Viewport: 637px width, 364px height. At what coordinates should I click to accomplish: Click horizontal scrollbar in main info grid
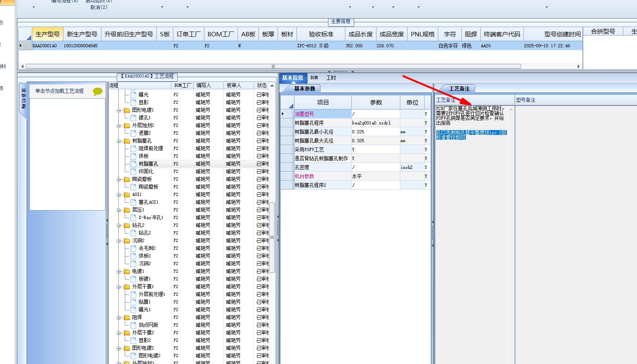point(273,66)
